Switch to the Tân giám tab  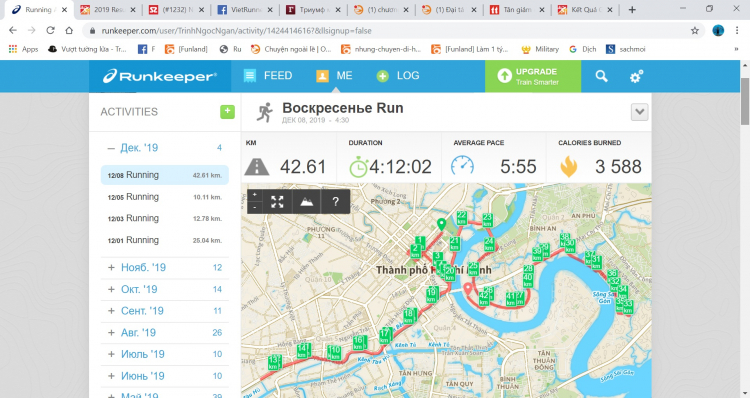(517, 10)
